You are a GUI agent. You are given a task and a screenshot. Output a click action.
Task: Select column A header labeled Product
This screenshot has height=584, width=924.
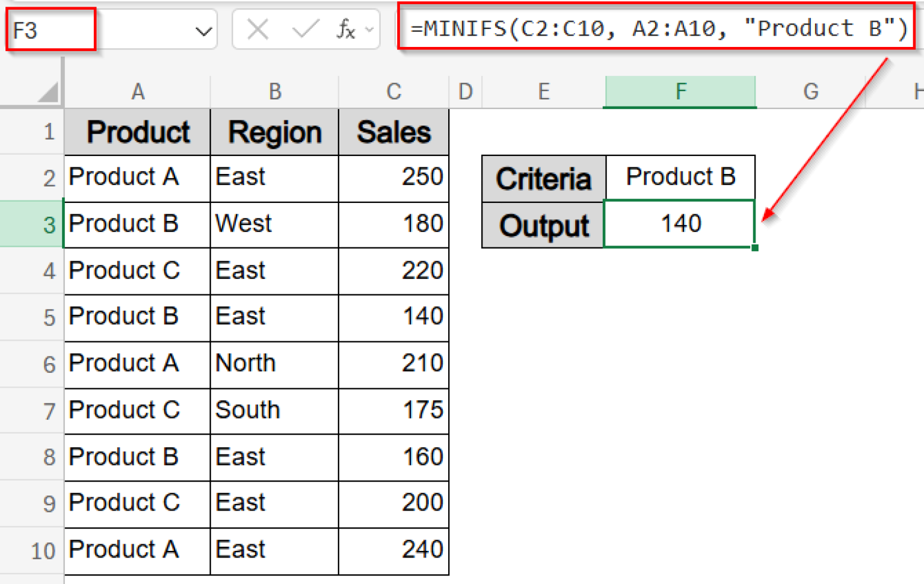[x=137, y=92]
